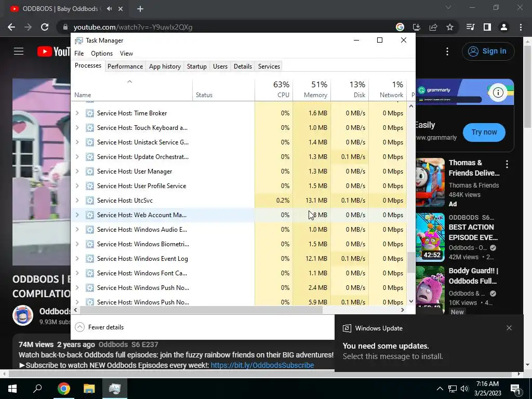Click the YouTube logo
The image size is (532, 399).
(54, 51)
